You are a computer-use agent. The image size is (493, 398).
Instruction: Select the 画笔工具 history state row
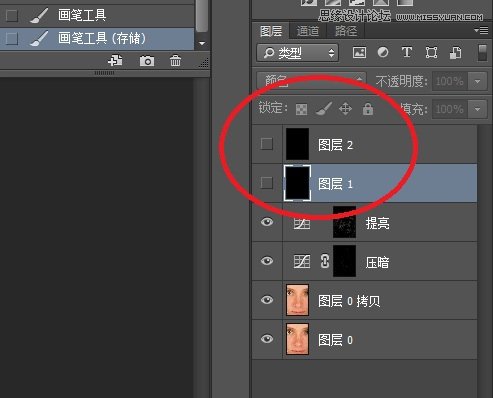coord(97,15)
